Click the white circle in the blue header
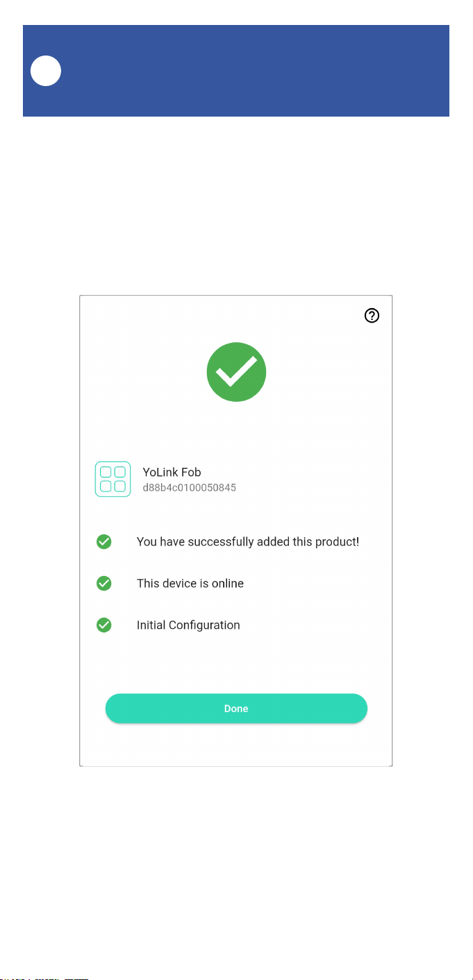473x980 pixels. tap(46, 71)
